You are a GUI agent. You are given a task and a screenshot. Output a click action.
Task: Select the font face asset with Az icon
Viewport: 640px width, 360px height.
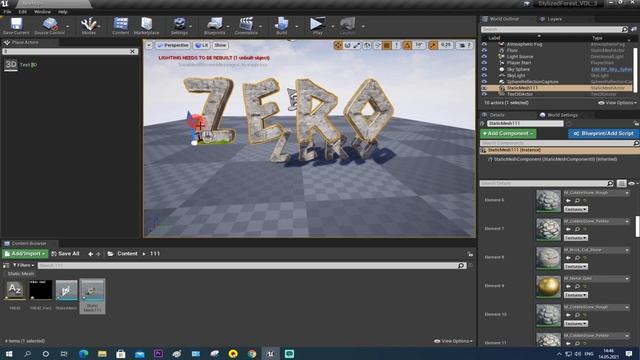coord(15,289)
